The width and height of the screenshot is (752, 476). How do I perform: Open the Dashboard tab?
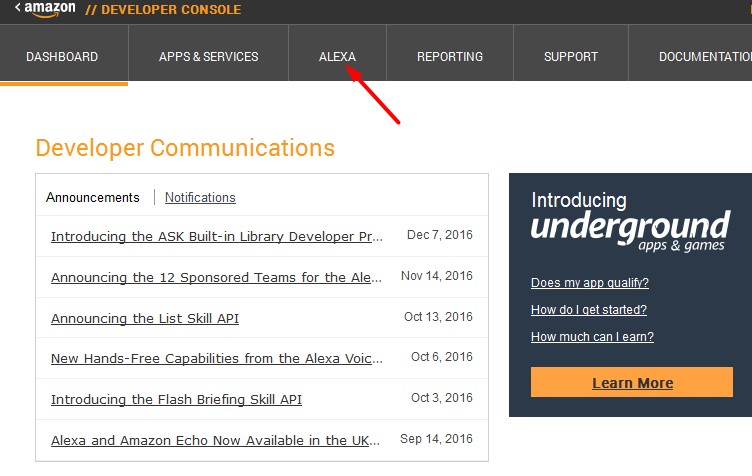tap(62, 57)
